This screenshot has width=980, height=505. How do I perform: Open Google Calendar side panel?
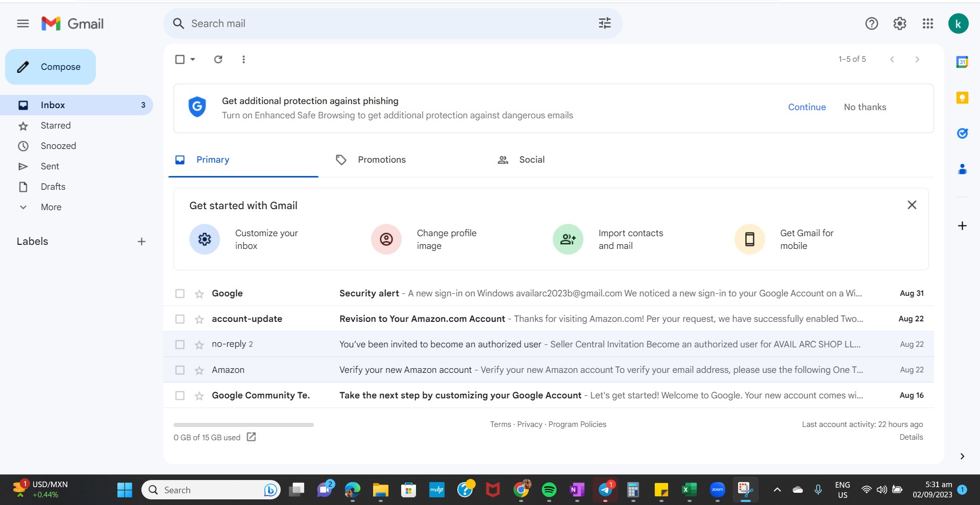click(x=962, y=62)
